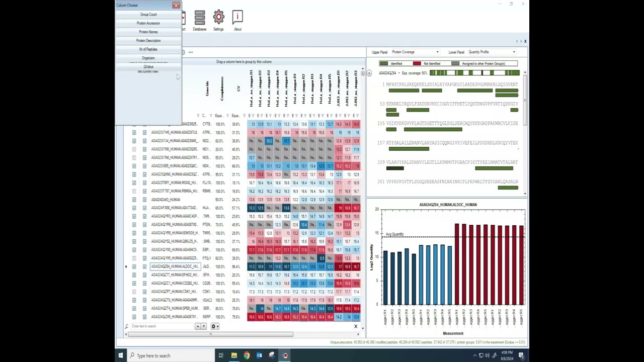Select QValue in Column Chooser

click(x=148, y=67)
